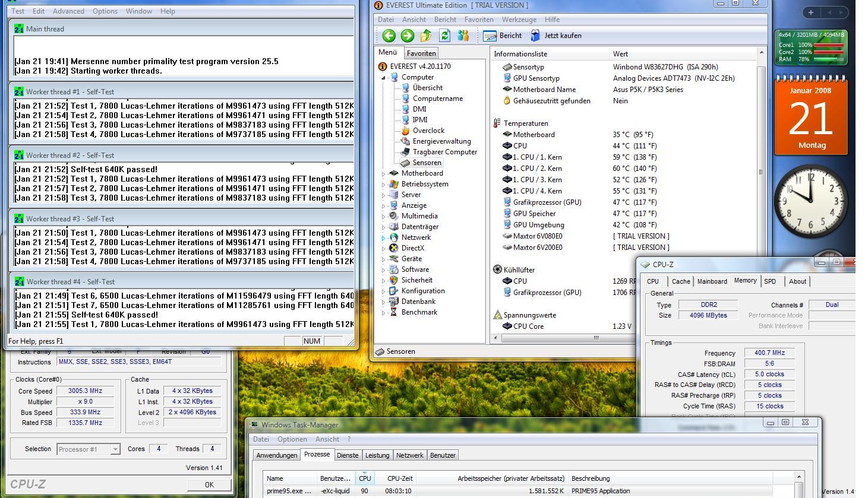The image size is (868, 498).
Task: Switch to Leistung tab in Task-Manager
Action: coord(377,455)
